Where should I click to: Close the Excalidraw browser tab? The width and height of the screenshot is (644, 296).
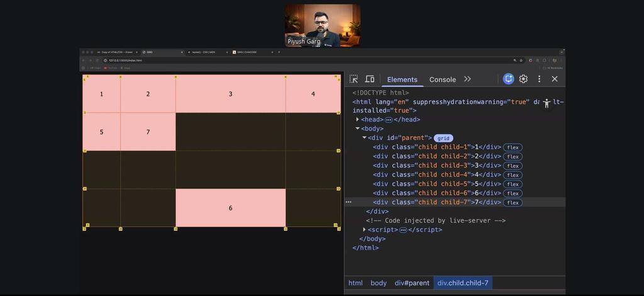pos(136,52)
